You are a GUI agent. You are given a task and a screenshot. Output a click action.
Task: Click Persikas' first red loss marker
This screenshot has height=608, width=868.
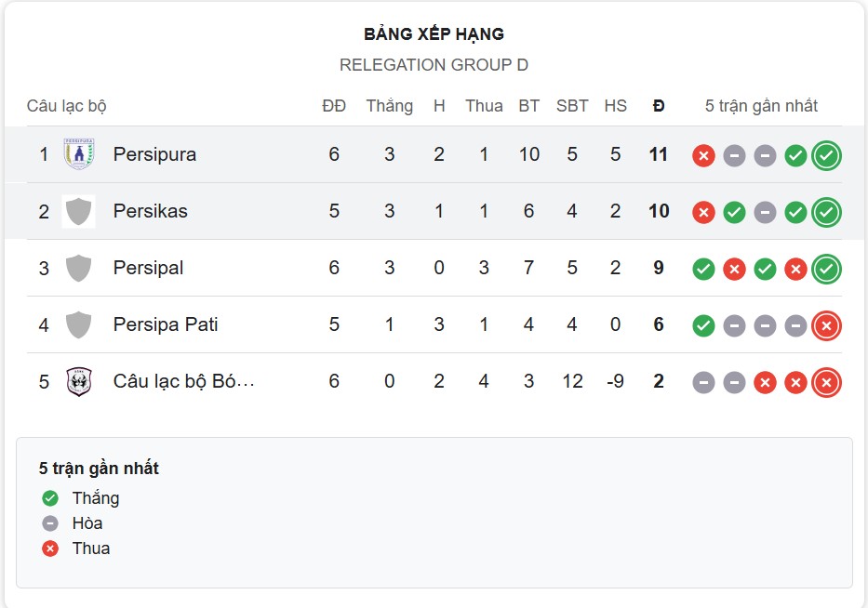703,211
